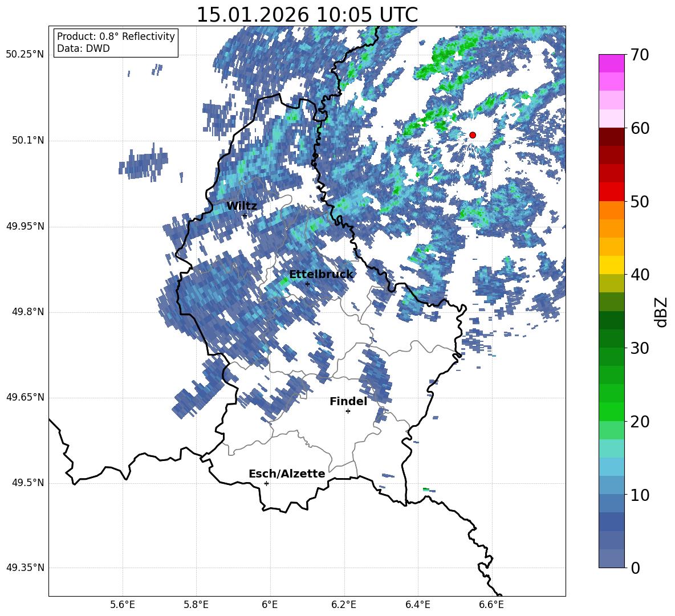Viewport: 675px width, 616px height.
Task: Click the Ettelbruck city label
Action: (x=321, y=275)
